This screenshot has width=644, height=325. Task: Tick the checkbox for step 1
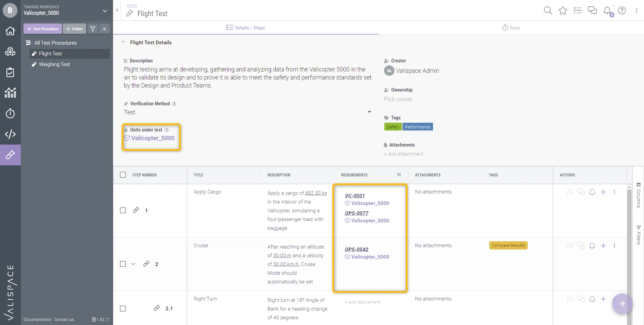click(x=123, y=210)
